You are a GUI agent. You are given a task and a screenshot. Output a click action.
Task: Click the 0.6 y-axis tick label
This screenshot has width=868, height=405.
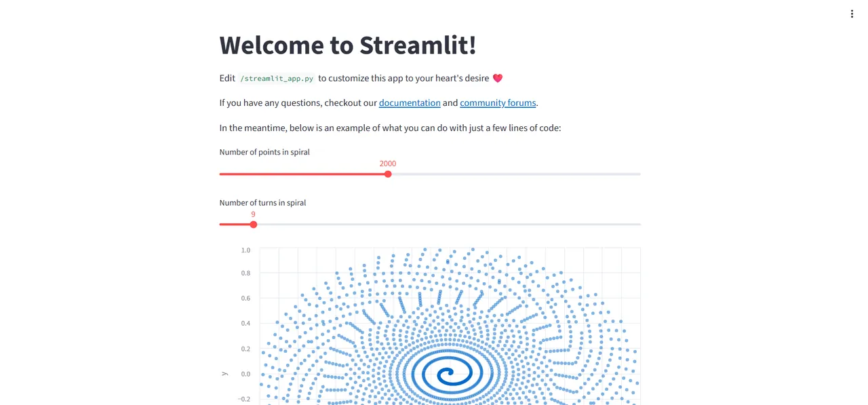[245, 298]
